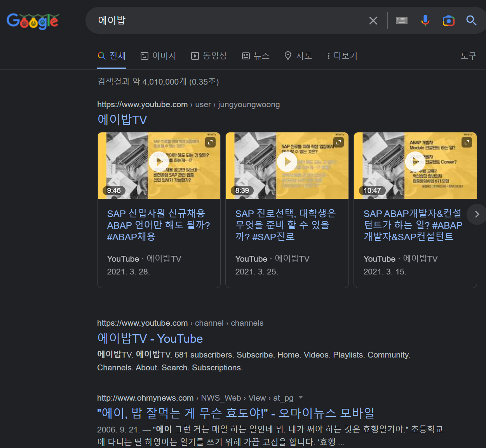This screenshot has width=486, height=448.
Task: Open 'SAP 신입사원 신규채용' video link
Action: tap(159, 225)
